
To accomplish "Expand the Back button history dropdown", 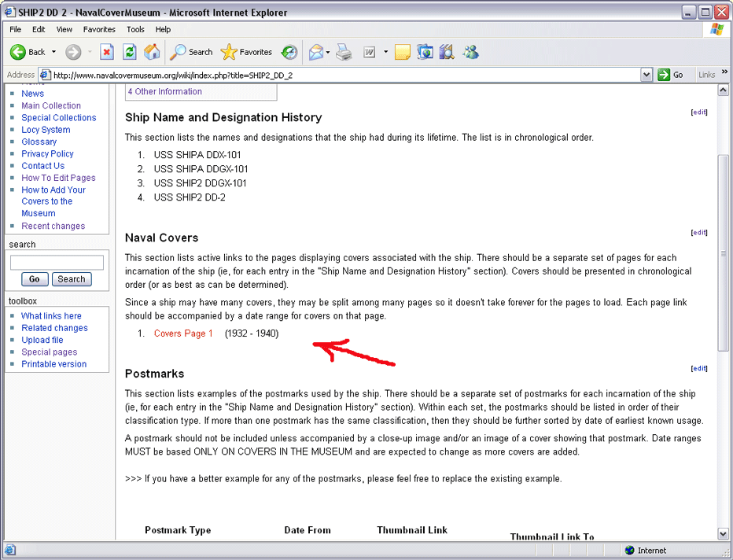I will point(54,52).
